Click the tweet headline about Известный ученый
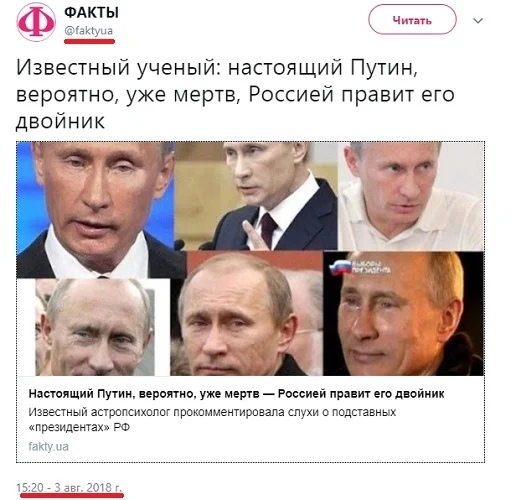516x500 pixels. (x=235, y=94)
